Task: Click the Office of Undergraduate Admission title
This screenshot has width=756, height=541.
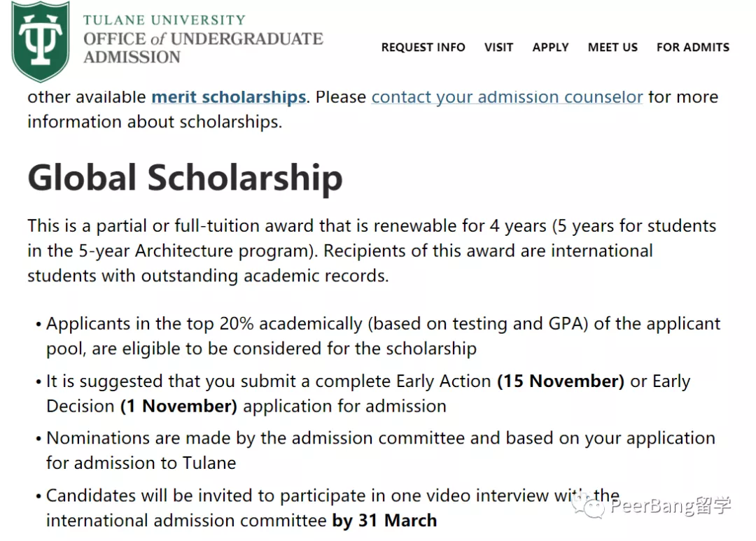Action: coord(202,47)
